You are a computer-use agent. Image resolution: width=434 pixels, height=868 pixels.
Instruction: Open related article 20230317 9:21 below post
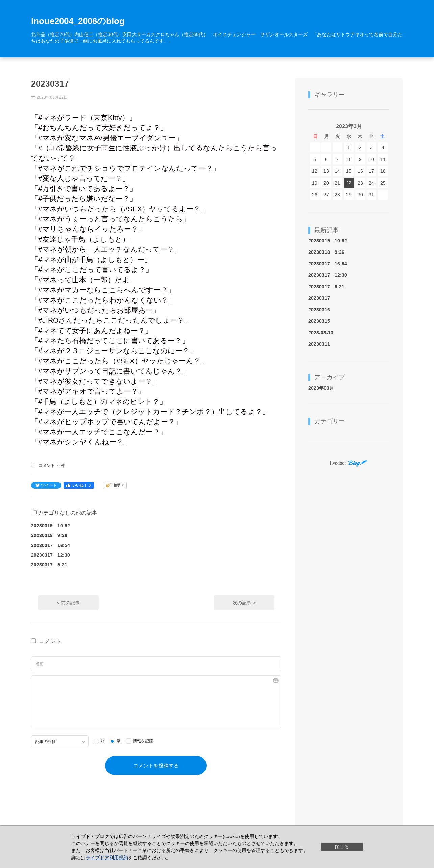tap(49, 565)
